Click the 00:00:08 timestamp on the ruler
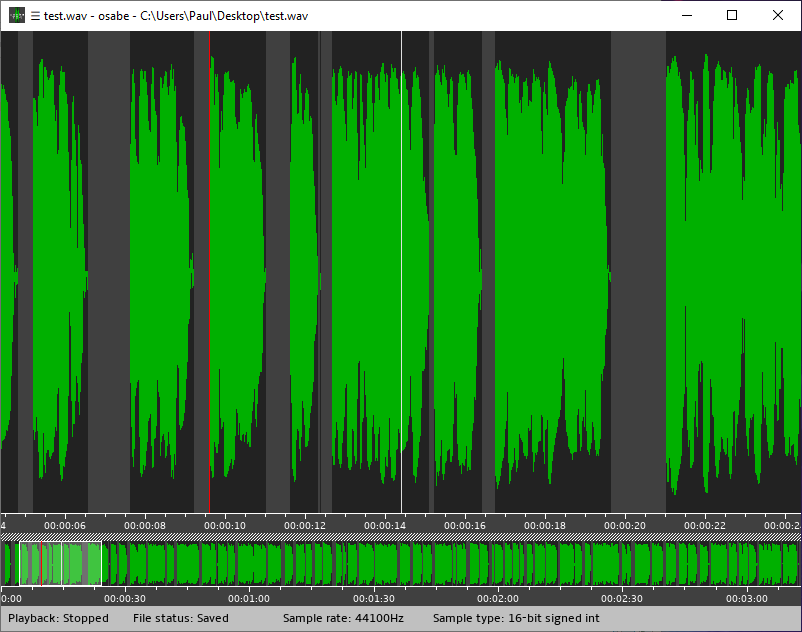 (145, 526)
